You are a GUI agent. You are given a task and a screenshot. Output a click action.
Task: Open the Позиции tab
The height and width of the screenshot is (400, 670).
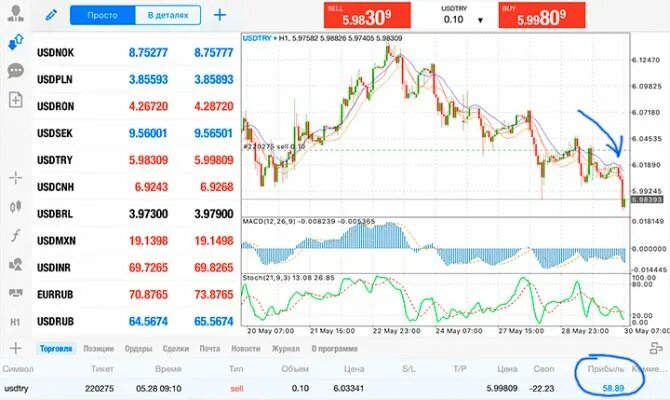[98, 349]
